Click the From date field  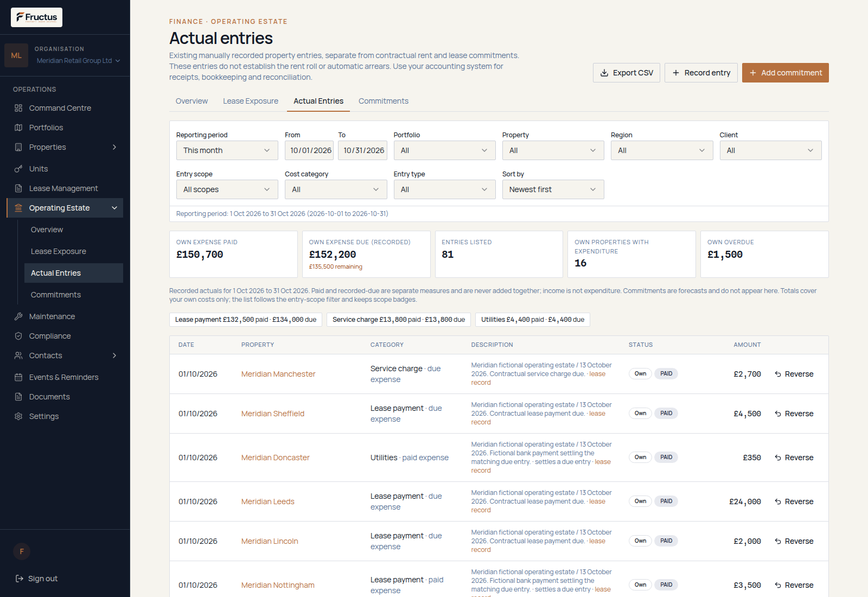[x=309, y=150]
